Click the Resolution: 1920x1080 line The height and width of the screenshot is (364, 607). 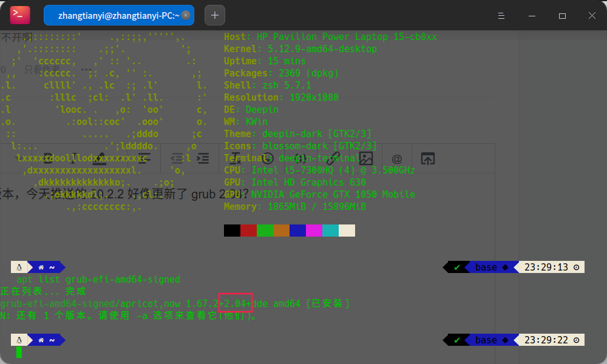[x=282, y=98]
